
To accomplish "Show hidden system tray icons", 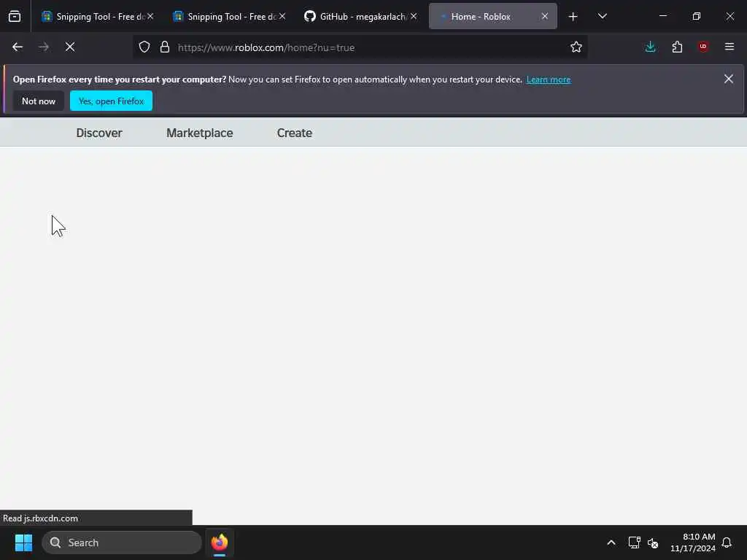I will (x=611, y=542).
